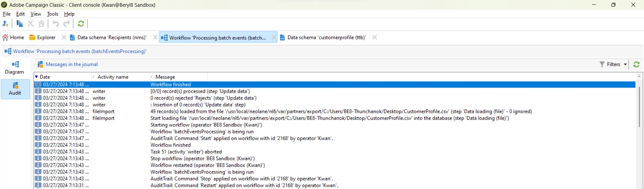Click the Redo arrow in toolbar
The image size is (644, 189).
coord(67,24)
